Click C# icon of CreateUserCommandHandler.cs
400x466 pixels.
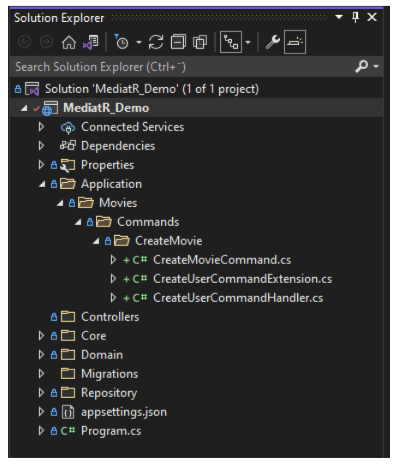140,298
